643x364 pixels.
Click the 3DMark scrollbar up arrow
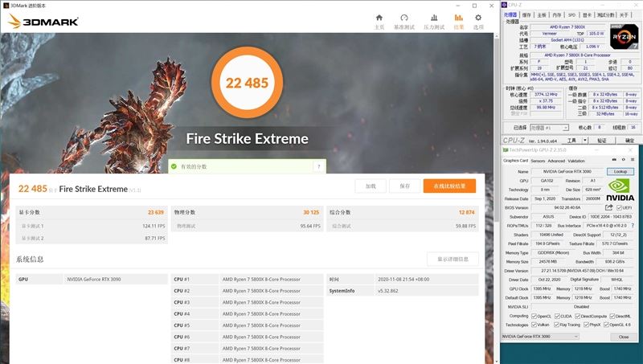pos(496,35)
